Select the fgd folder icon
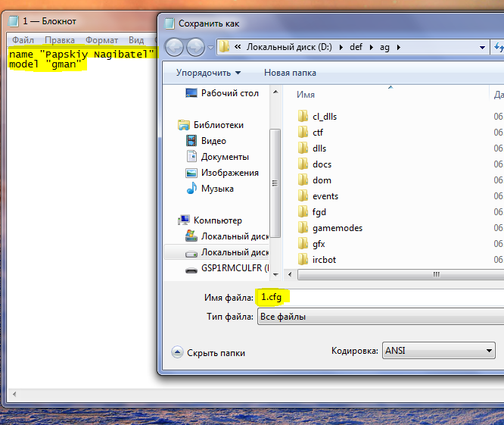The width and height of the screenshot is (504, 425). click(x=303, y=211)
